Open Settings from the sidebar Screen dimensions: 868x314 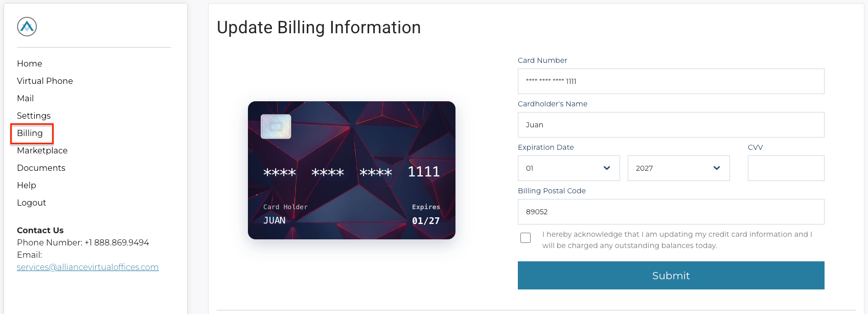tap(34, 116)
